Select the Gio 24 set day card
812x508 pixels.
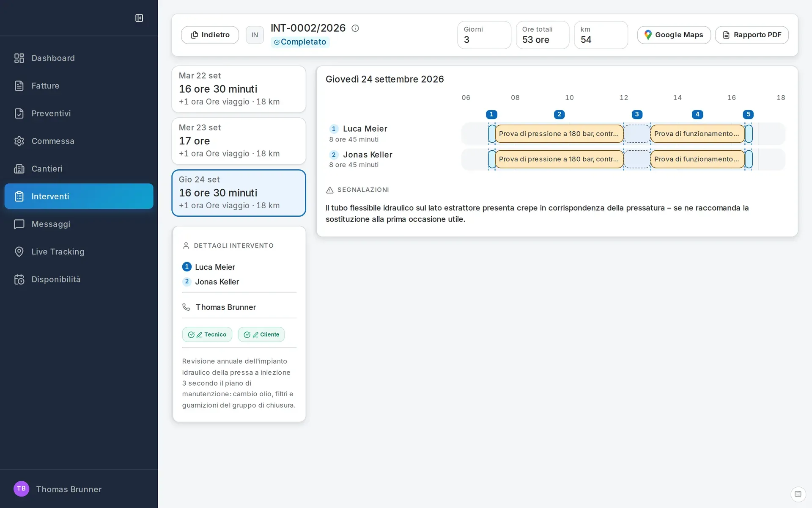coord(239,193)
